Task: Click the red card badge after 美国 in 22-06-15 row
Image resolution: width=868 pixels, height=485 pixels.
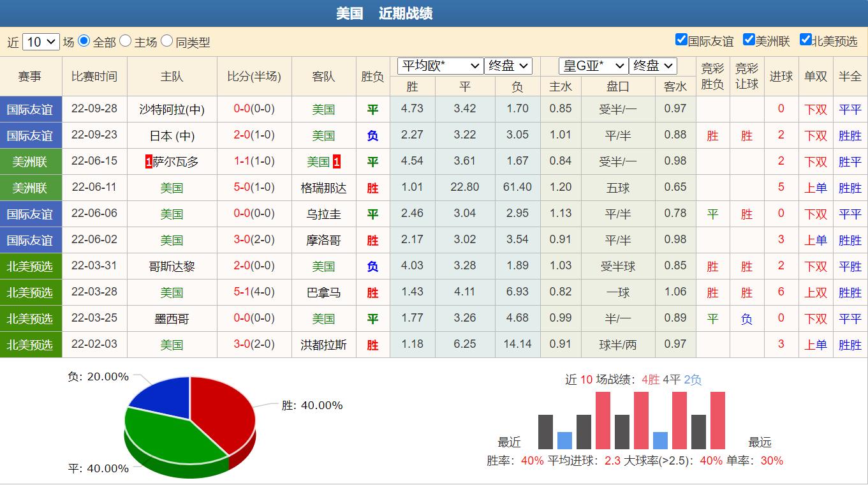Action: [337, 162]
